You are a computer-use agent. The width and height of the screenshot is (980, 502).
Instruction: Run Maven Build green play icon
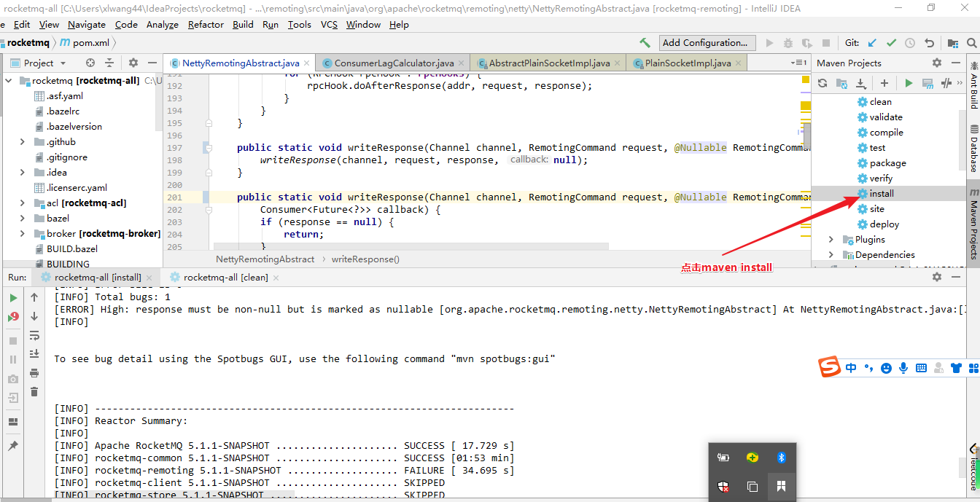pos(909,83)
